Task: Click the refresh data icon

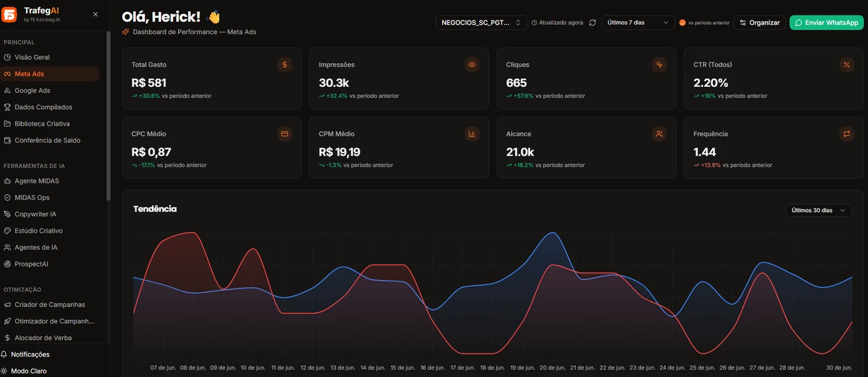Action: click(x=593, y=22)
